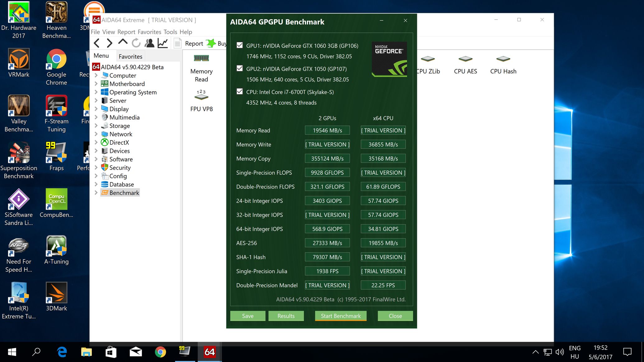The width and height of the screenshot is (644, 362).
Task: Open the Favorites menu in menu bar
Action: pos(150,32)
